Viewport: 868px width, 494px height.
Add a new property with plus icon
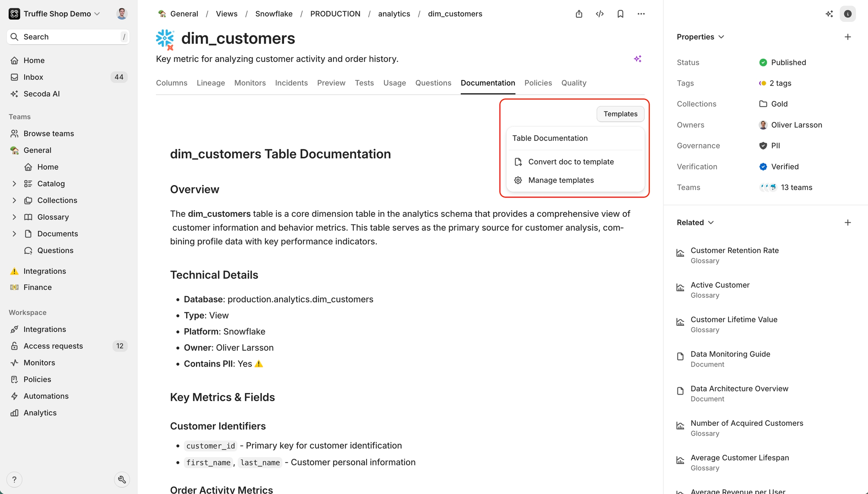click(x=848, y=37)
